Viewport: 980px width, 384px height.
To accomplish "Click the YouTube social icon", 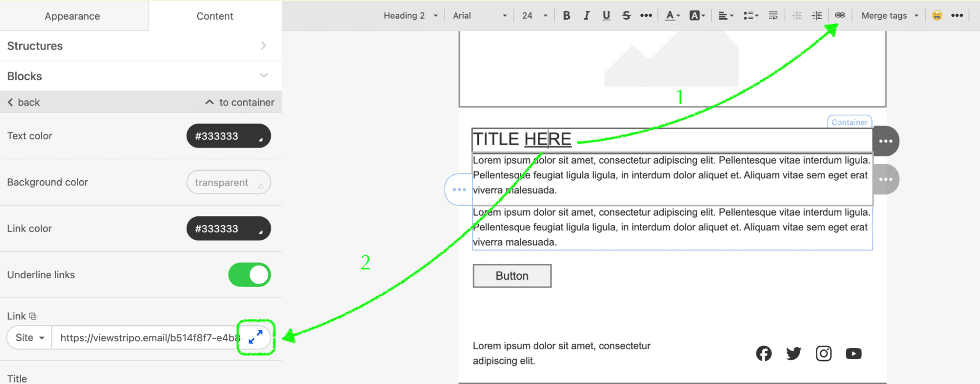I will click(x=854, y=353).
